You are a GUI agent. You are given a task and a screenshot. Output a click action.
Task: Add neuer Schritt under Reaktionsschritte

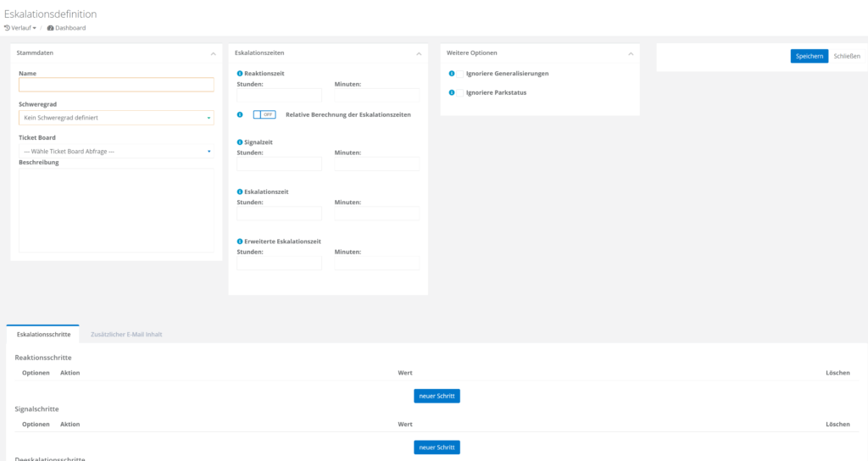[437, 397]
